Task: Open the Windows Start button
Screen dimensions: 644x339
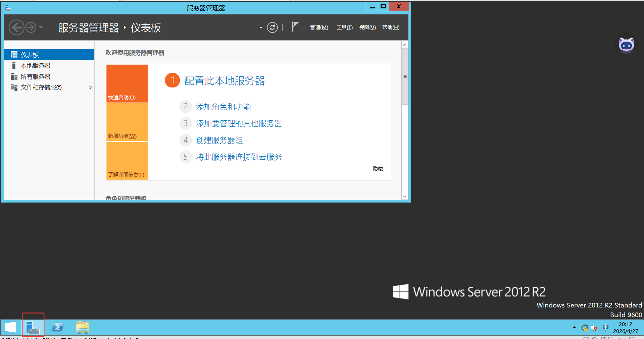Action: pos(10,327)
